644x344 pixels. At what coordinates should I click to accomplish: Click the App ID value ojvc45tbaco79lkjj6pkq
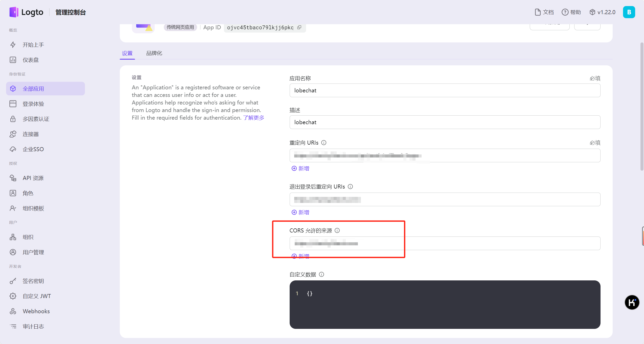coord(260,28)
